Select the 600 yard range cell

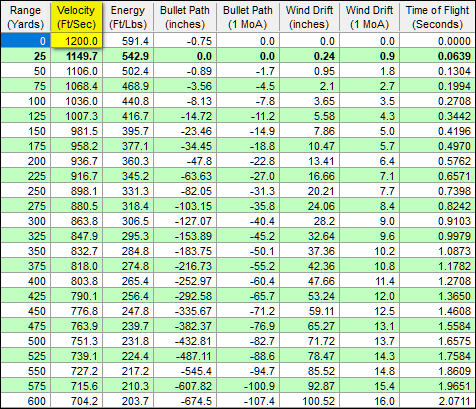25,401
